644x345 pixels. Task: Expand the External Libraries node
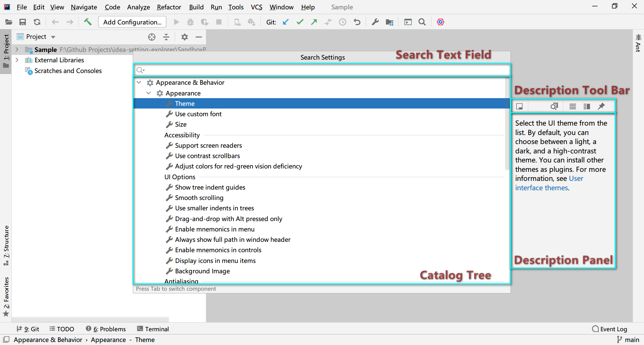pyautogui.click(x=17, y=60)
